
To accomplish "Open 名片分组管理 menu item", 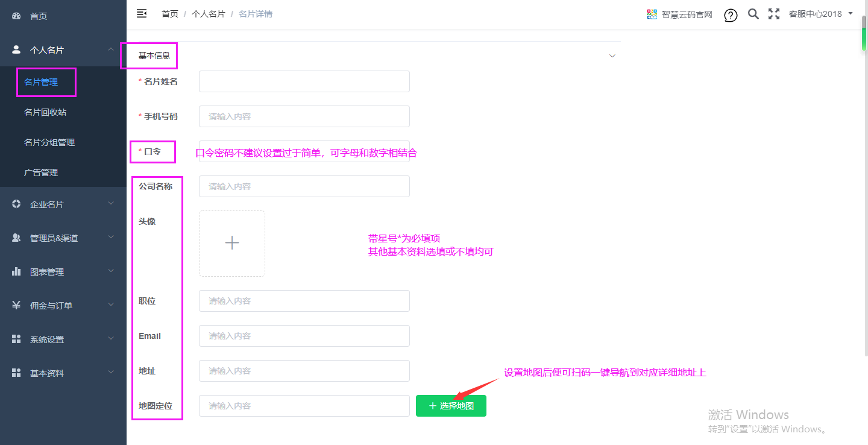I will (x=49, y=142).
